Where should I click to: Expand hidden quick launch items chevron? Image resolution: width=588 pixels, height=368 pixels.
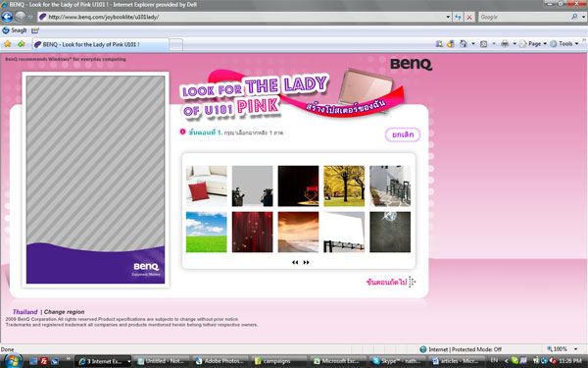pos(68,359)
